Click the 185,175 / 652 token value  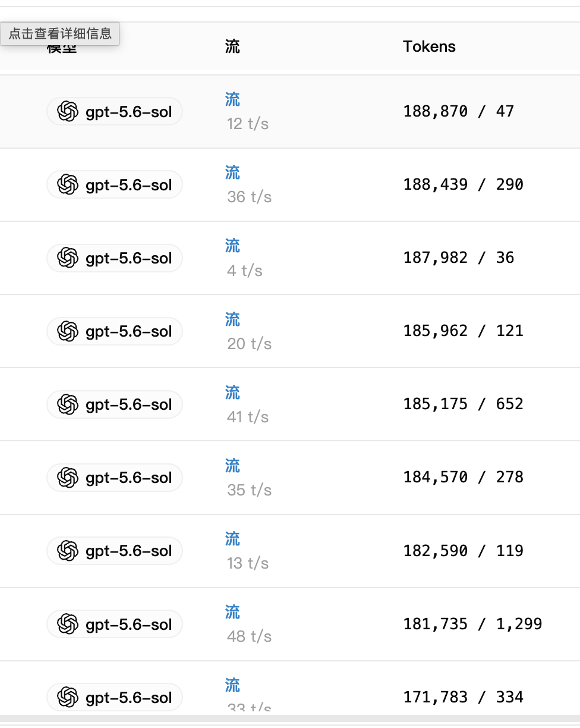463,404
